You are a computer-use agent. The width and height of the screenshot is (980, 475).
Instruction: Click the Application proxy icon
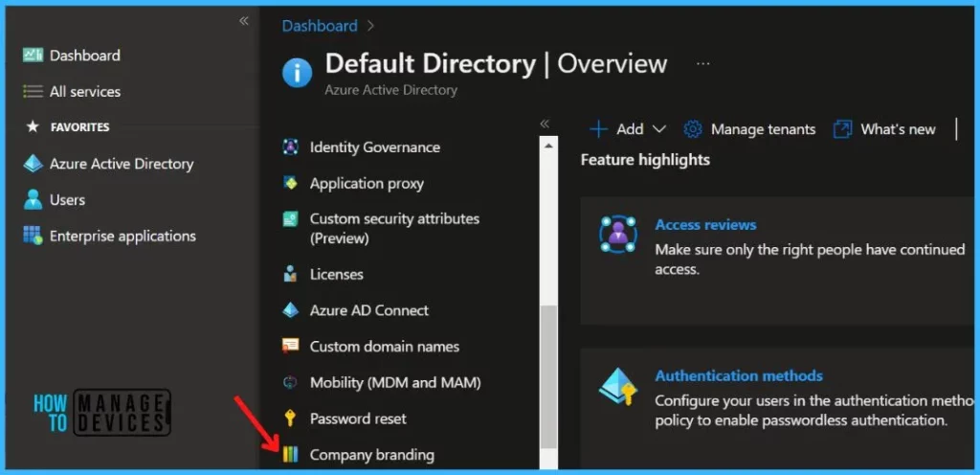[x=290, y=183]
